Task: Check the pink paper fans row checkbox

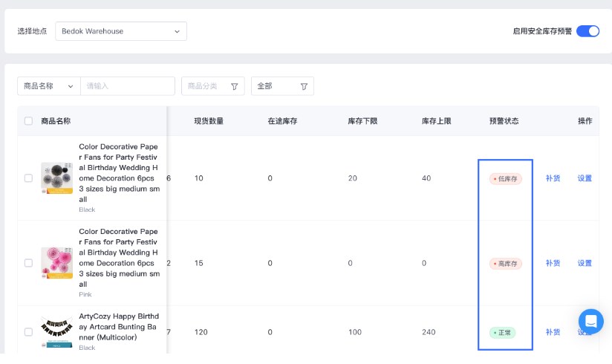Action: pyautogui.click(x=29, y=263)
